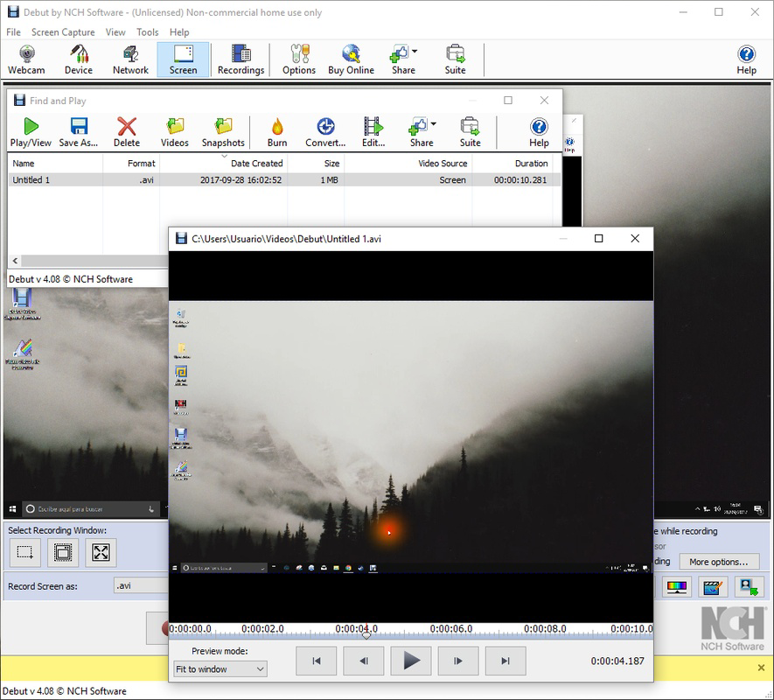Image resolution: width=774 pixels, height=700 pixels.
Task: Select rectangular region recording window
Action: click(x=25, y=552)
